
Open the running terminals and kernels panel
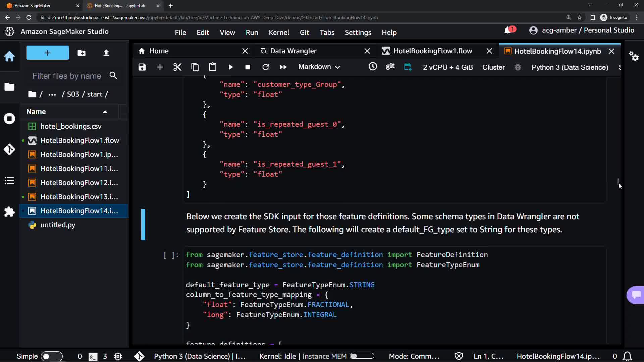tap(9, 118)
